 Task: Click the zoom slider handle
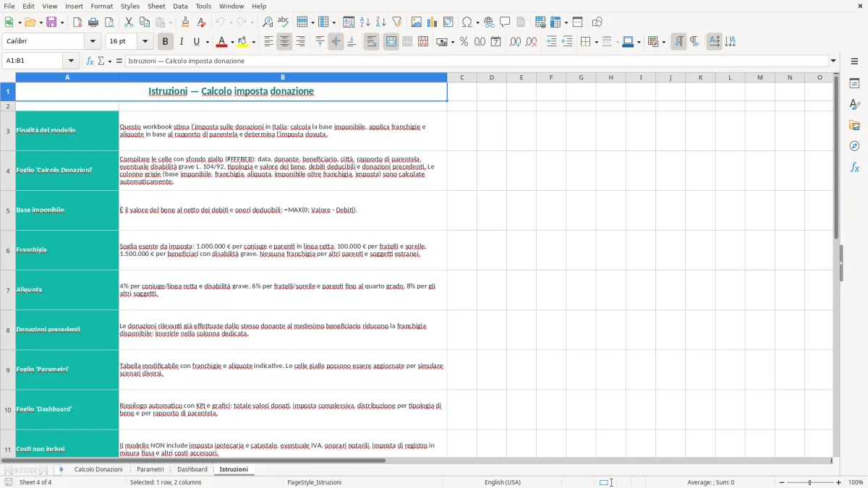pyautogui.click(x=810, y=482)
